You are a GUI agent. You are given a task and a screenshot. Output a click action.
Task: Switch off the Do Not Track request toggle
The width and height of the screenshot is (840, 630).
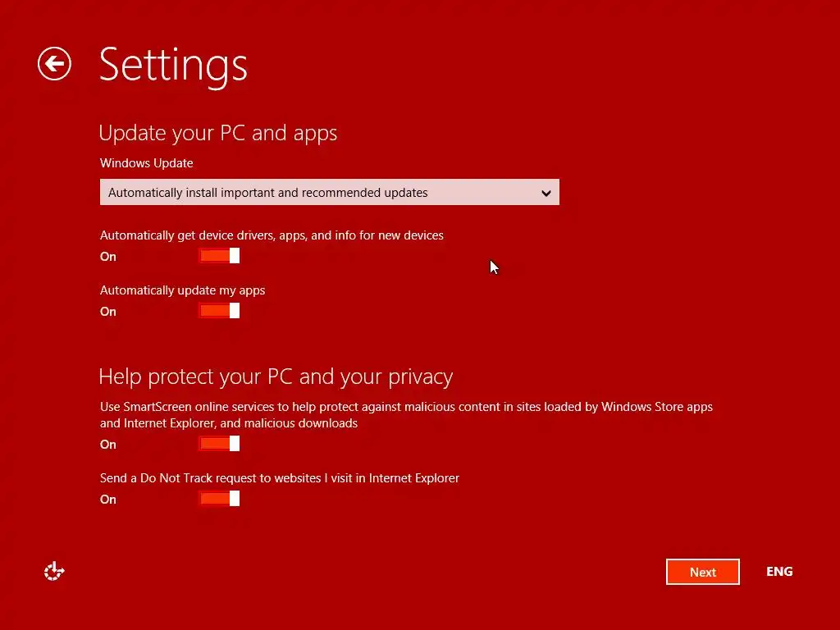pos(219,499)
